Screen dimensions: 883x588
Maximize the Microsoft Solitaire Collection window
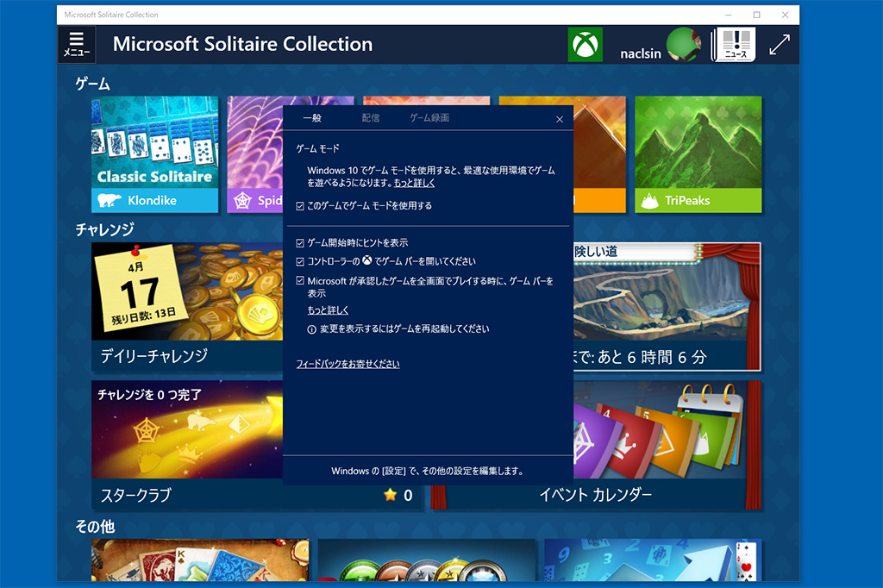point(756,15)
